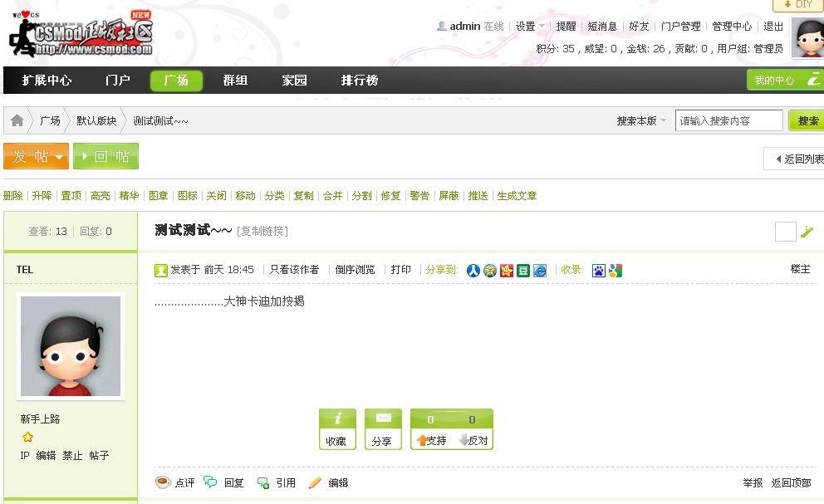Click the yellow star rank icon
The height and width of the screenshot is (504, 824).
point(27,437)
